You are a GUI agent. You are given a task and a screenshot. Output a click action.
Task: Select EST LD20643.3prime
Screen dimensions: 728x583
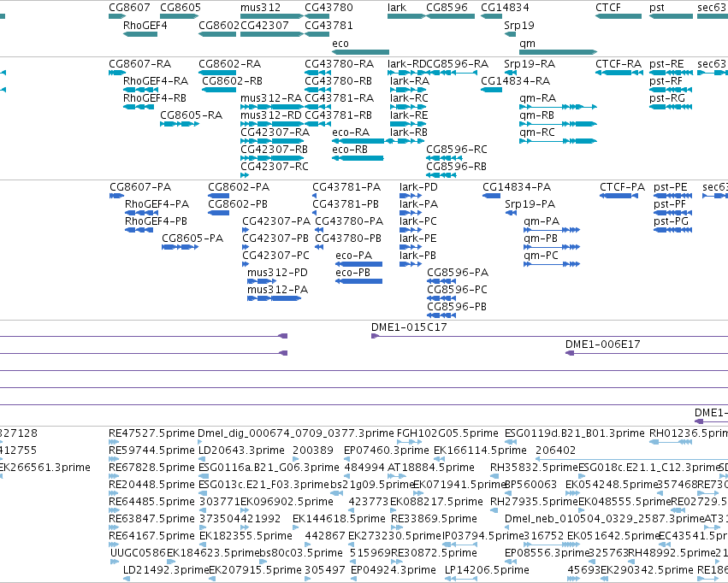pos(241,450)
